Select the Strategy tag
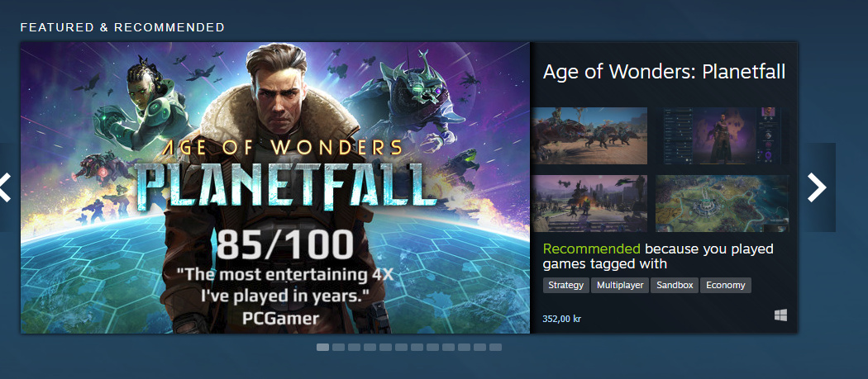The image size is (868, 379). point(566,286)
